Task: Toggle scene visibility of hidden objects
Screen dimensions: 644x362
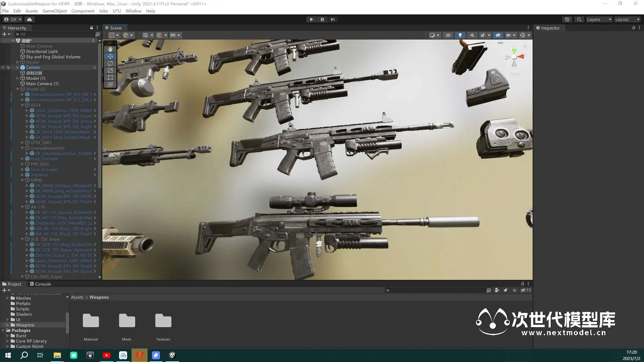Action: tap(498, 35)
